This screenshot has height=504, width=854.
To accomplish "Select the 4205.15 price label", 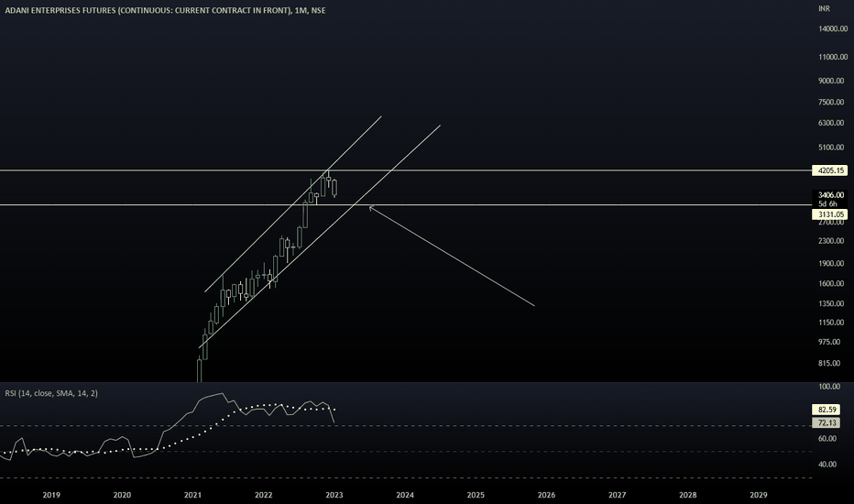I will click(829, 170).
